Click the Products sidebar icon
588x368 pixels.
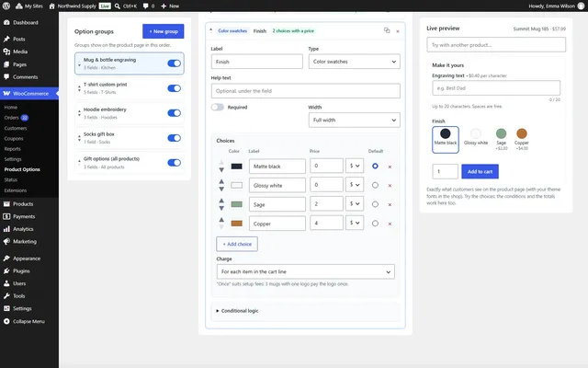tap(6, 204)
